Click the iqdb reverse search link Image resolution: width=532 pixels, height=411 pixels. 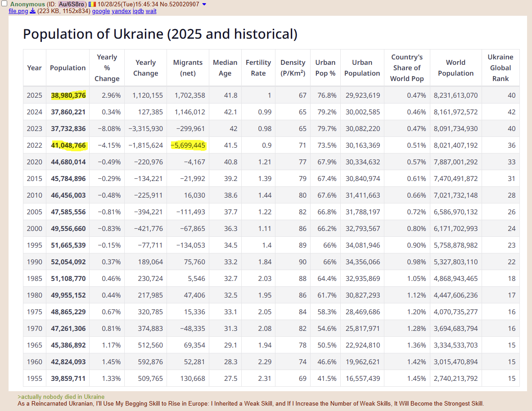pyautogui.click(x=138, y=11)
